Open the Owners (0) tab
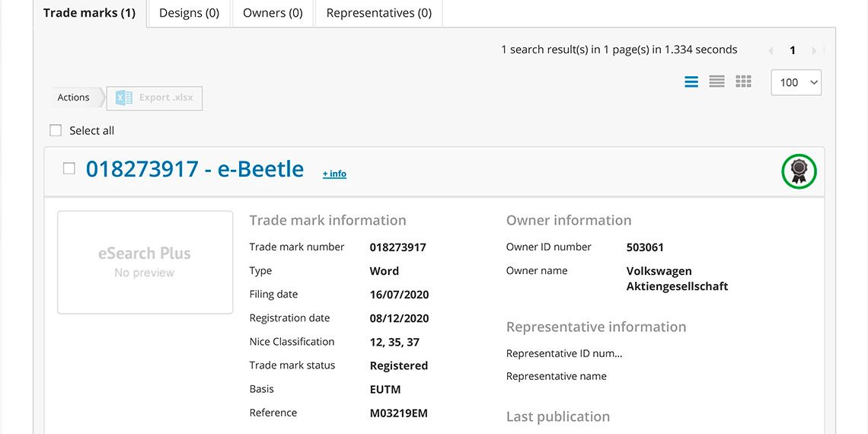Screen dimensions: 868x434 273,13
